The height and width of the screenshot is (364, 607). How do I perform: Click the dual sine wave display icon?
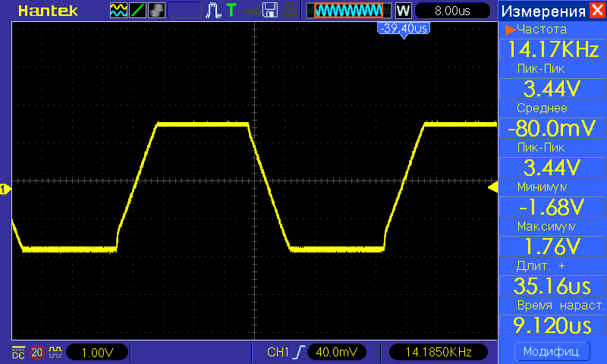coord(118,11)
